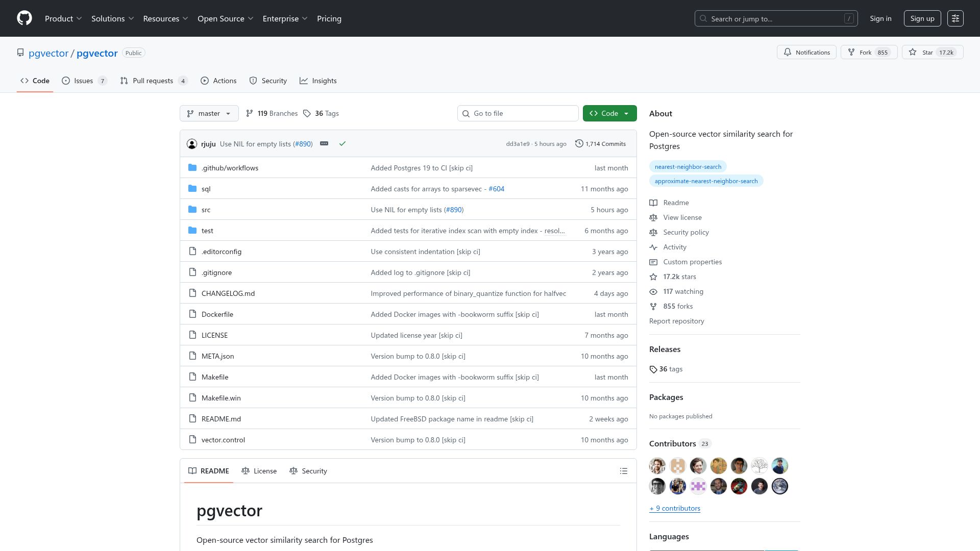Expand the green Code dropdown button
Image resolution: width=980 pixels, height=551 pixels.
(x=610, y=113)
